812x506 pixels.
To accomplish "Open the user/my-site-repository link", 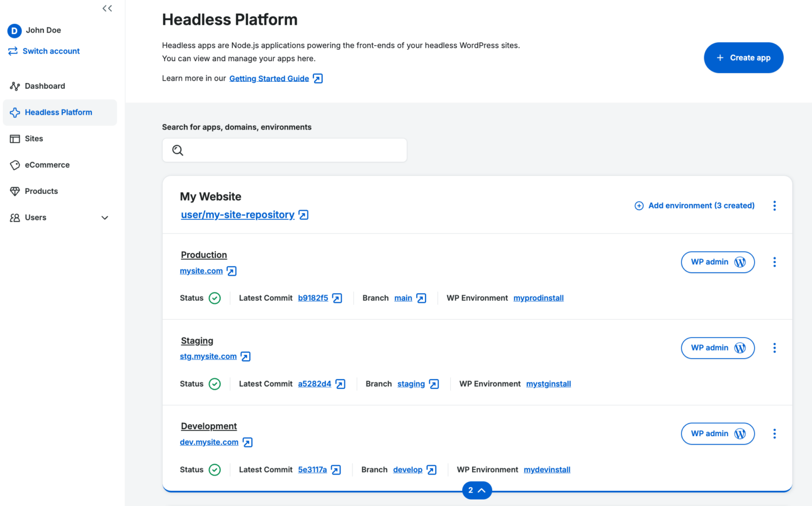I will click(x=238, y=215).
